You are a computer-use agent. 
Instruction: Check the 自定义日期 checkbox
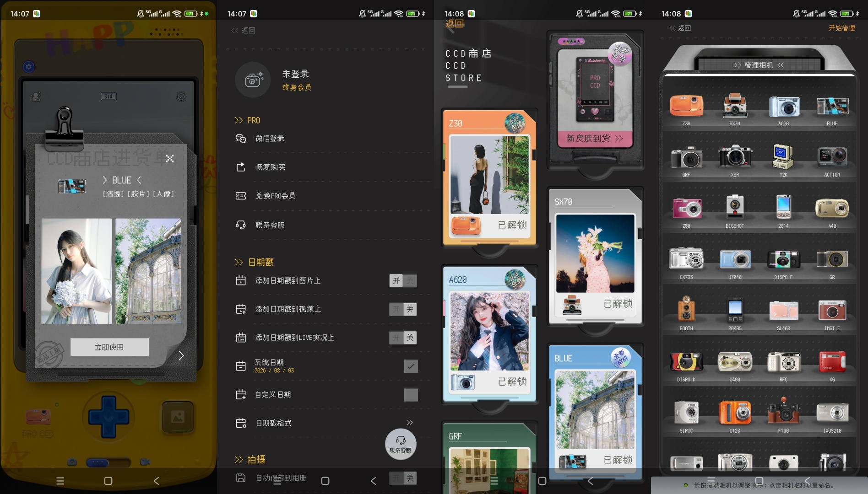point(411,395)
